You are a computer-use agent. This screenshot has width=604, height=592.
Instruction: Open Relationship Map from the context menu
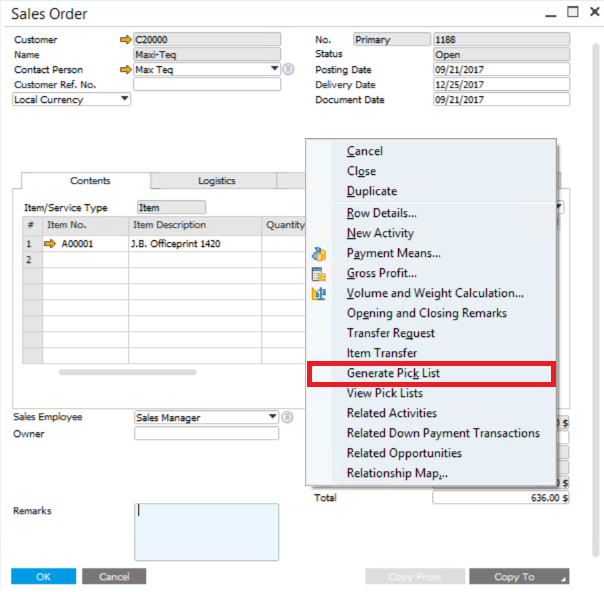396,473
